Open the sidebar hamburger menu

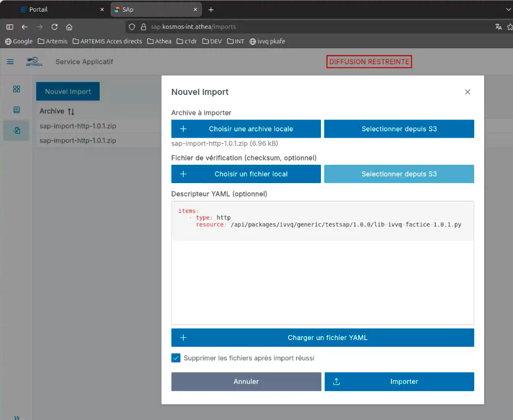(10, 62)
